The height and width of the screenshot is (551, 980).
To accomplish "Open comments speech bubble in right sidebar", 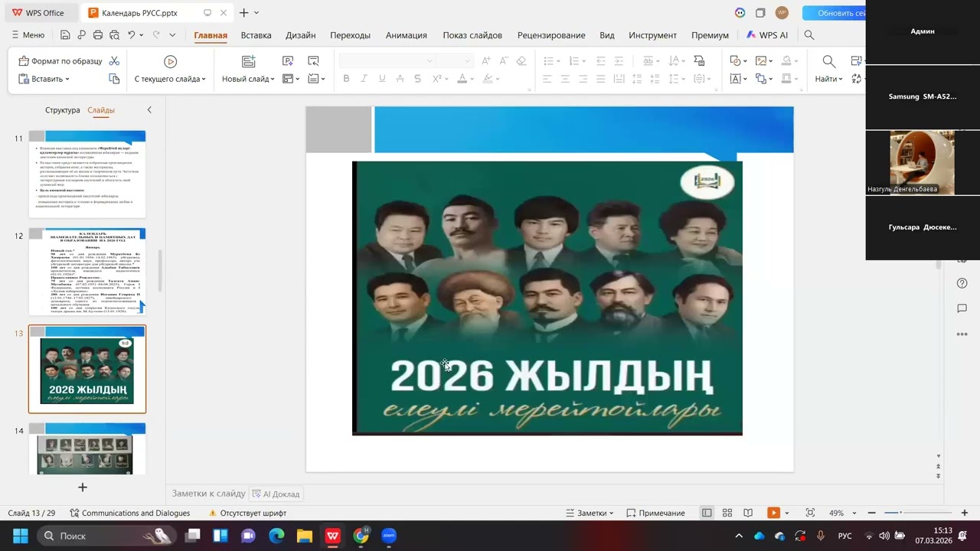I will (962, 308).
